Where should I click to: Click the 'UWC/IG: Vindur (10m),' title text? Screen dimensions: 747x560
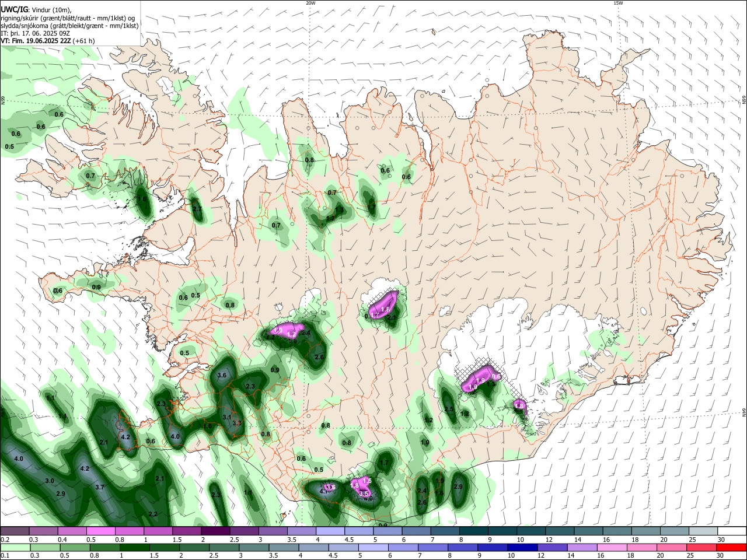(x=36, y=10)
